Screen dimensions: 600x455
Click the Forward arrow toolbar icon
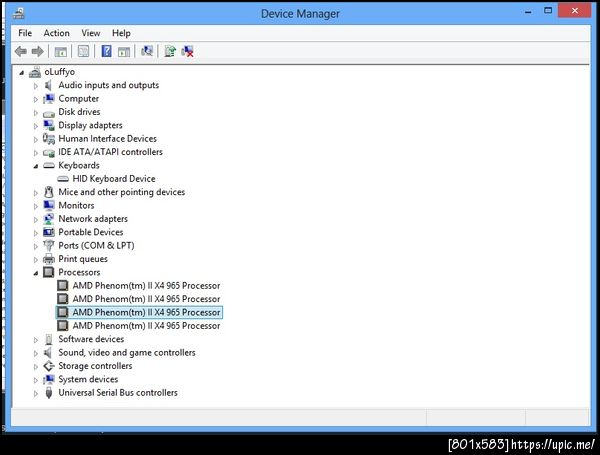(x=38, y=51)
